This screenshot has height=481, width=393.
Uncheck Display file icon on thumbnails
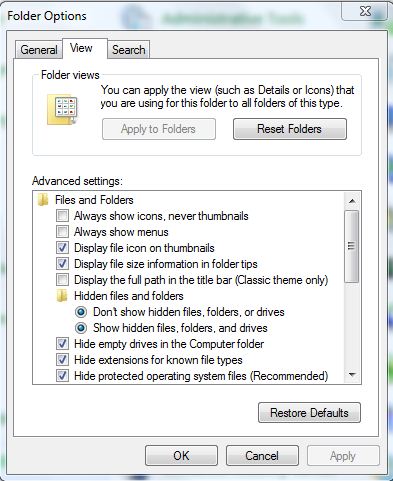click(62, 248)
